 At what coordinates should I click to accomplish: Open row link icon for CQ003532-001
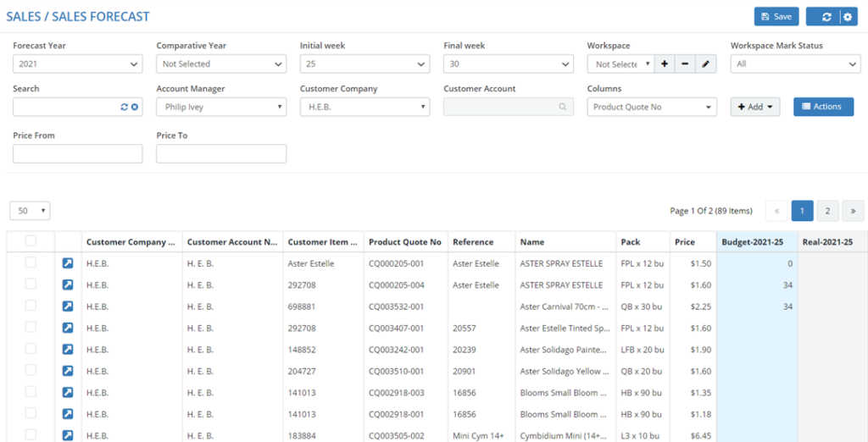pos(68,307)
